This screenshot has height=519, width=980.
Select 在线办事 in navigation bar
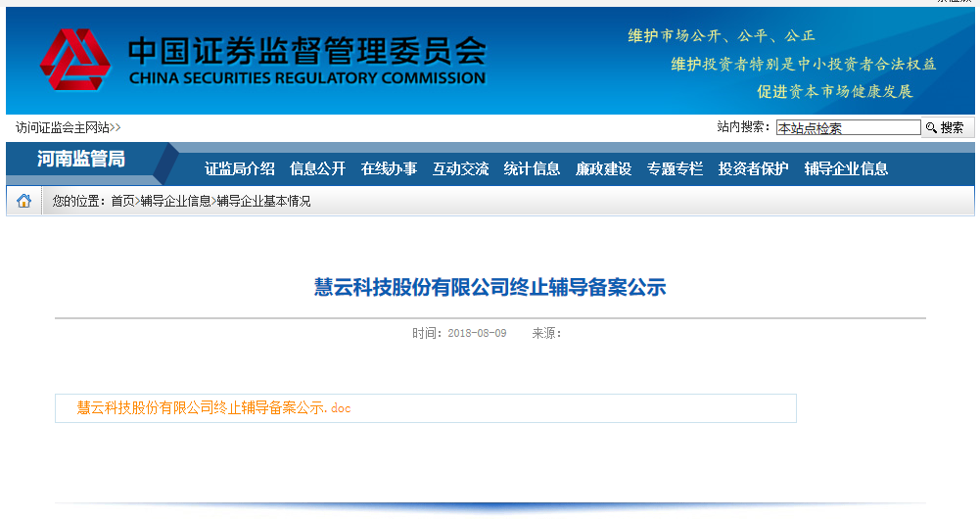(x=389, y=168)
